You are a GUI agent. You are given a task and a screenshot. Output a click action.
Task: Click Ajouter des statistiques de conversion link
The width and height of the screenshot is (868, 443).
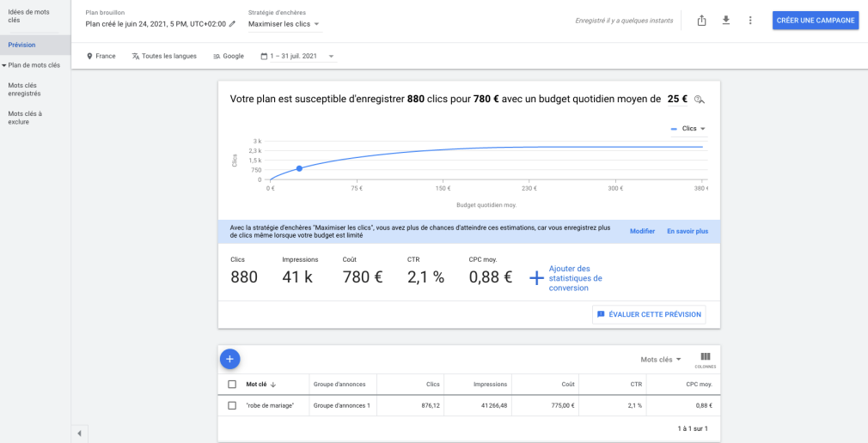[575, 278]
